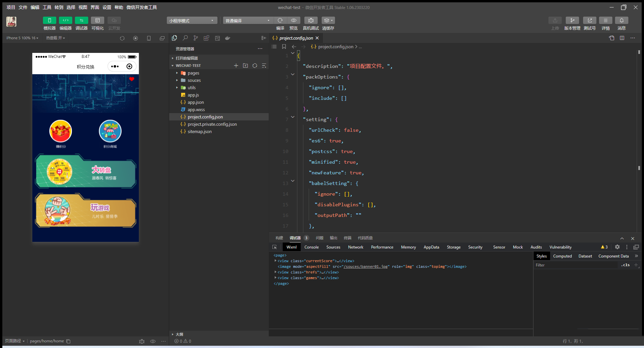Open source control branch icon in sidebar
Screen dimensions: 644x348
tap(196, 38)
